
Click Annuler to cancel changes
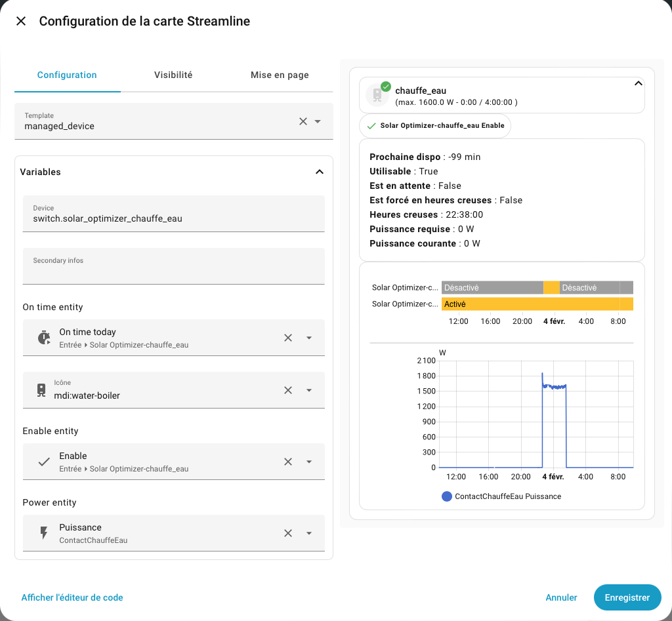click(x=561, y=597)
